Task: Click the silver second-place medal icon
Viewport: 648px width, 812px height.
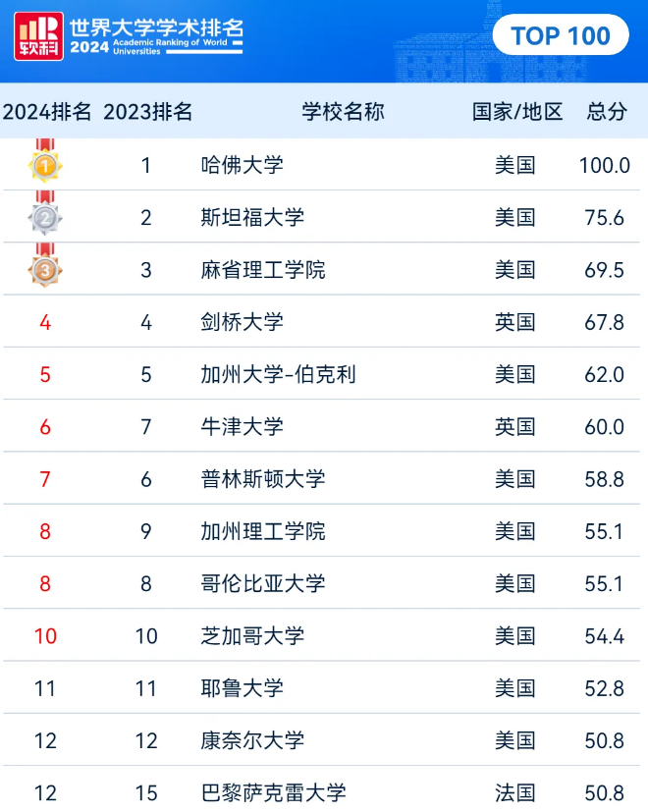Action: tap(45, 216)
